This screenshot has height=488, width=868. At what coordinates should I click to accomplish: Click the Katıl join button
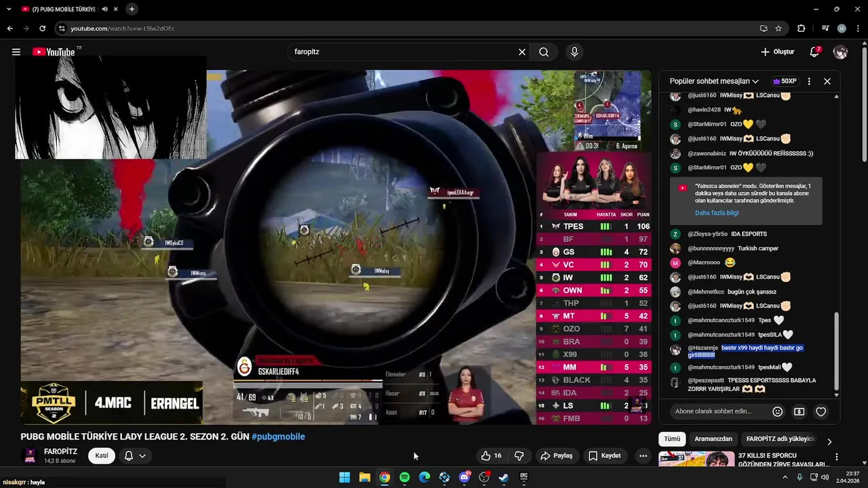click(x=102, y=455)
